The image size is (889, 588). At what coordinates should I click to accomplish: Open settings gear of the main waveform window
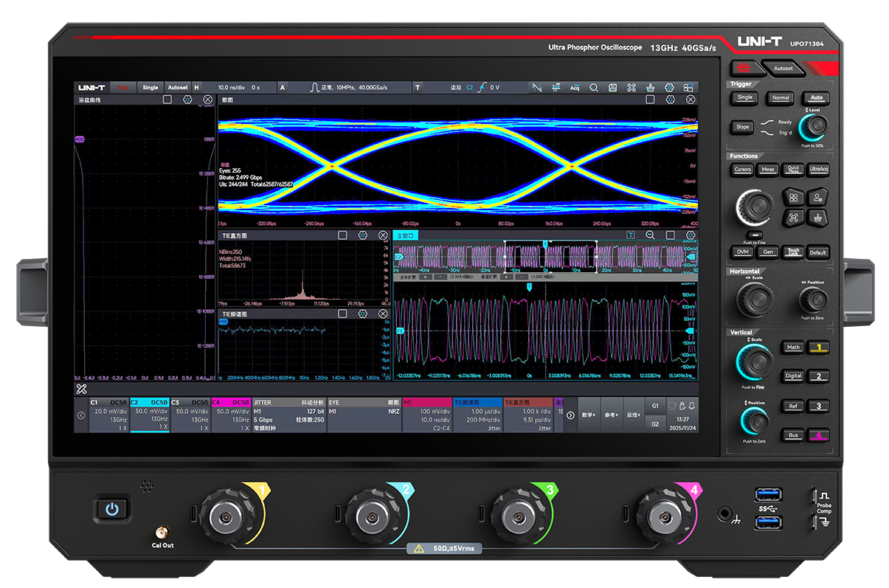click(691, 235)
